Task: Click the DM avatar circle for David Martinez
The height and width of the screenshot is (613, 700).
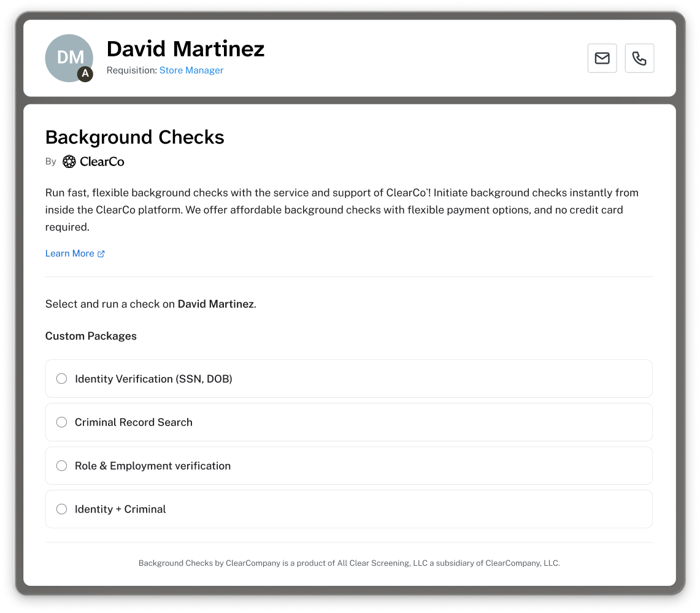Action: (x=69, y=58)
